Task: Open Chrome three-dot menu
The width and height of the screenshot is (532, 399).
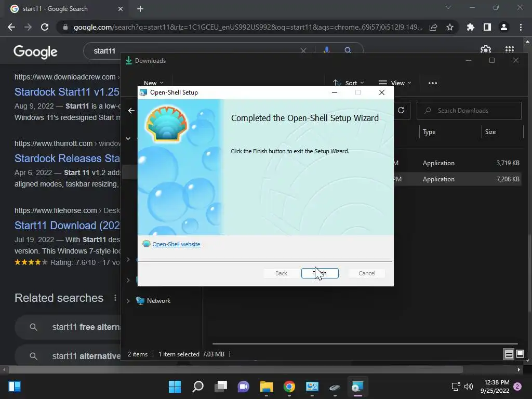Action: (521, 27)
